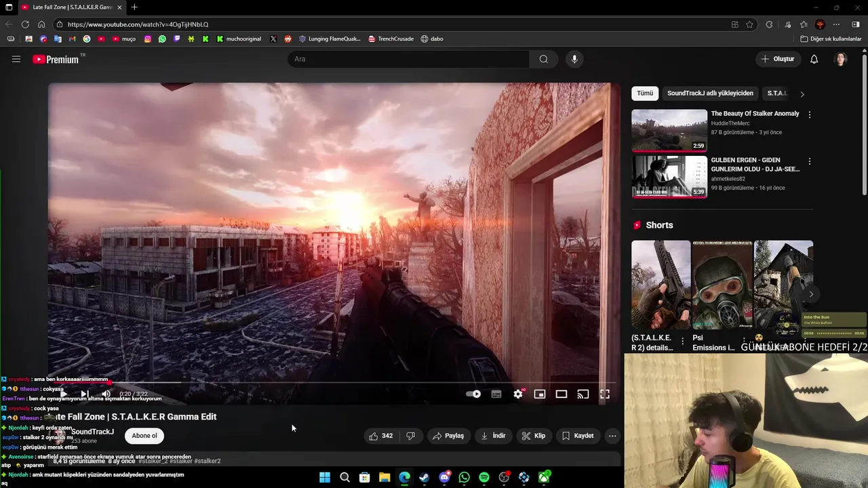Image resolution: width=868 pixels, height=488 pixels.
Task: Add page to favorites star icon
Action: [x=749, y=24]
